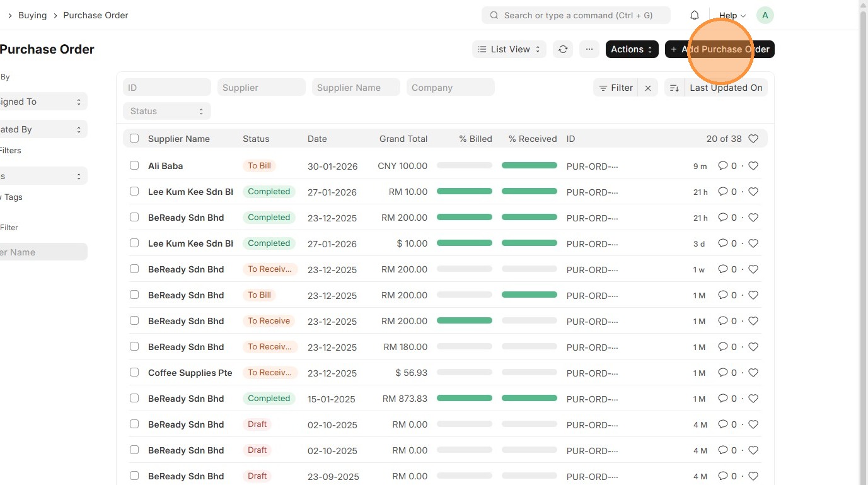Screen dimensions: 868x485
Task: Click Add Purchase Order button
Action: (719, 49)
